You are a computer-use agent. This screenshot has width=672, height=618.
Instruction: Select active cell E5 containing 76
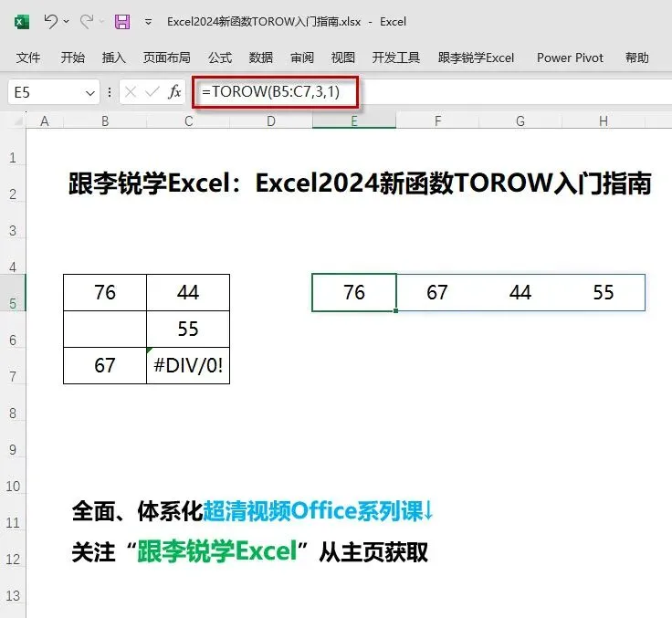click(354, 292)
